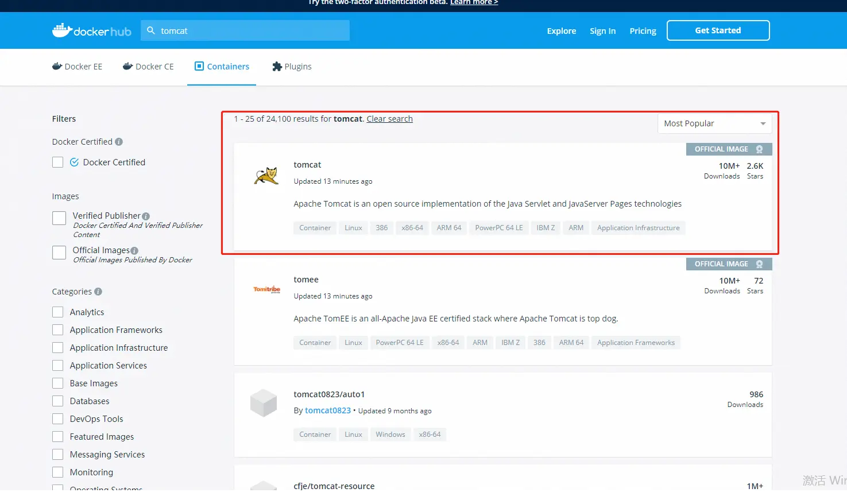
Task: Click the tomcat 2.6K Stars count
Action: (x=755, y=170)
